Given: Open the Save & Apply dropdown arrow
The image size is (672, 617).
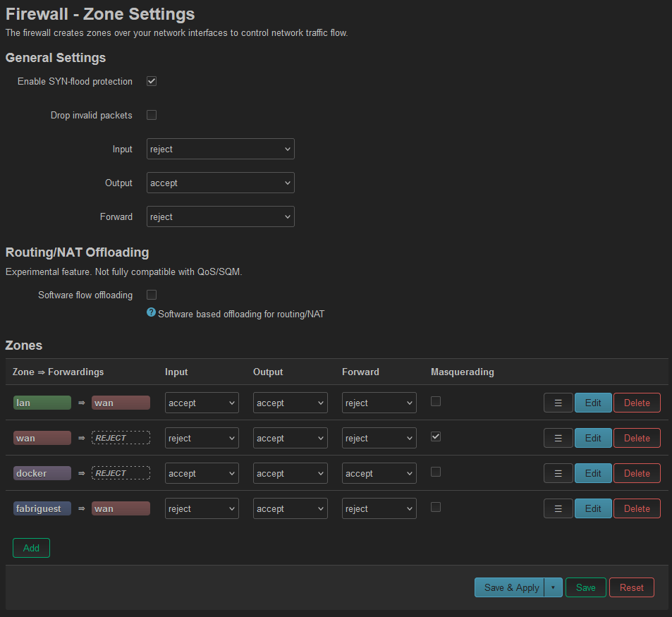Looking at the screenshot, I should pos(554,587).
